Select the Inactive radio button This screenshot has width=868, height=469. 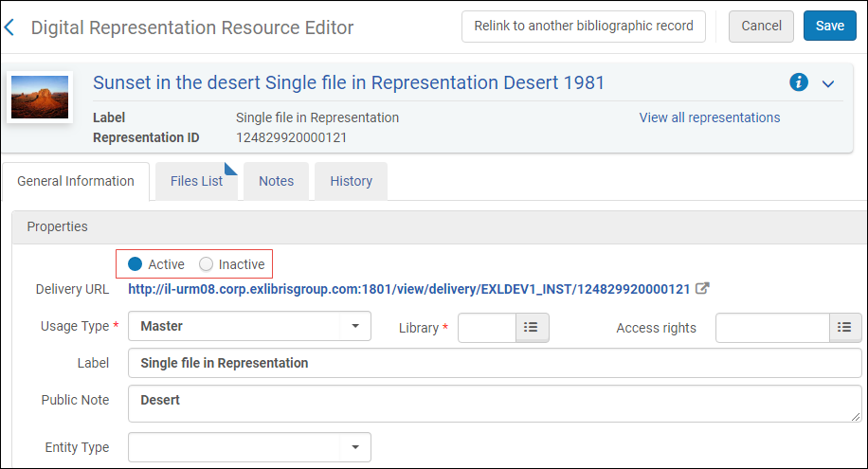pos(206,264)
